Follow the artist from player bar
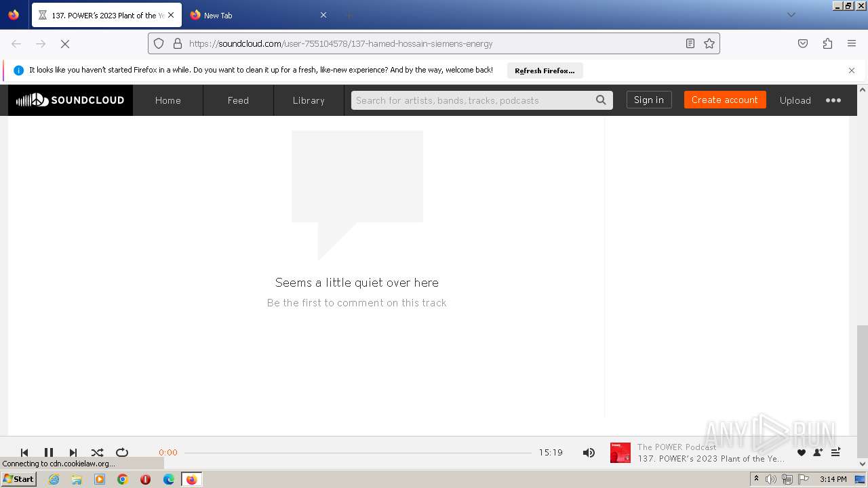The image size is (868, 488). (x=818, y=452)
